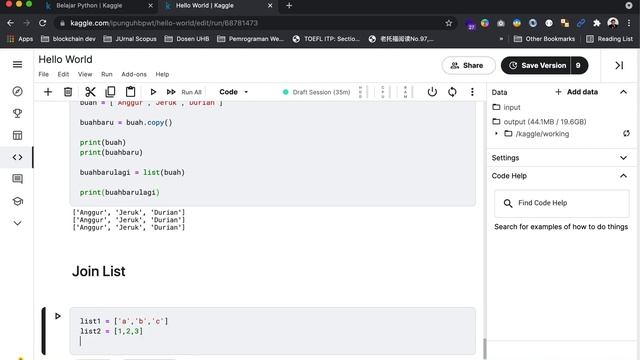Delete cell with trash icon
The height and width of the screenshot is (360, 640).
(68, 92)
